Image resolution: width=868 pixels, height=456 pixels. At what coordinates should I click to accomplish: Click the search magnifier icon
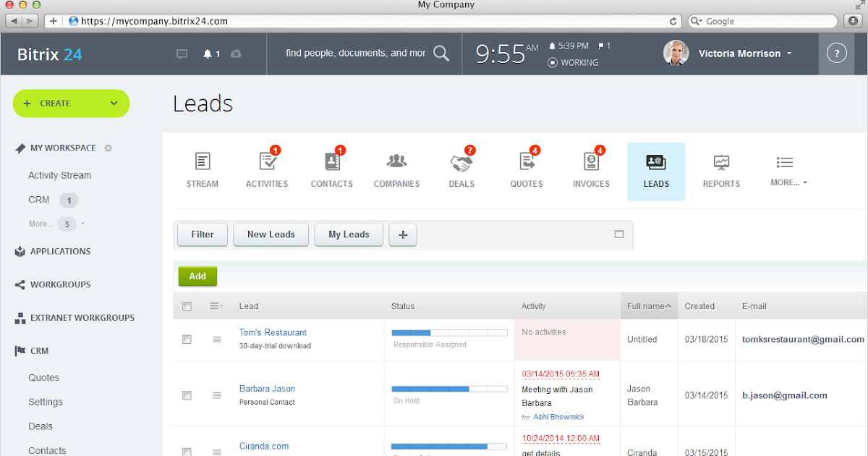[441, 53]
